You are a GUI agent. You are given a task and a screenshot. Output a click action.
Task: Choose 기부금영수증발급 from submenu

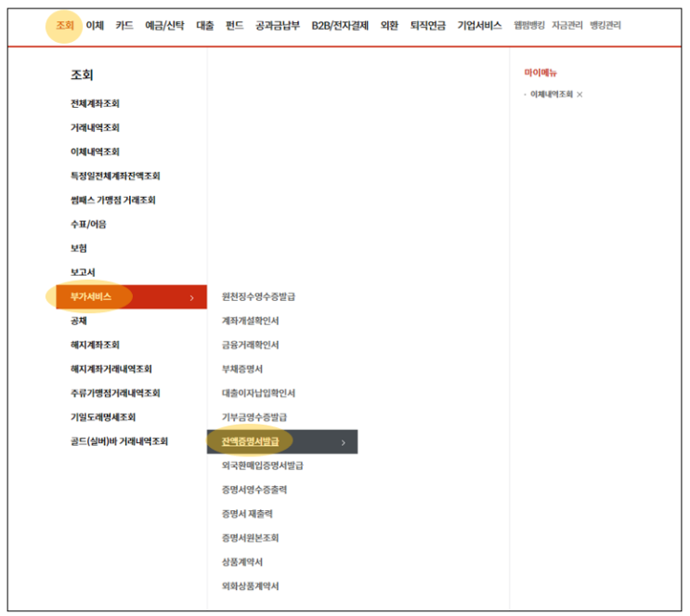[x=254, y=417]
